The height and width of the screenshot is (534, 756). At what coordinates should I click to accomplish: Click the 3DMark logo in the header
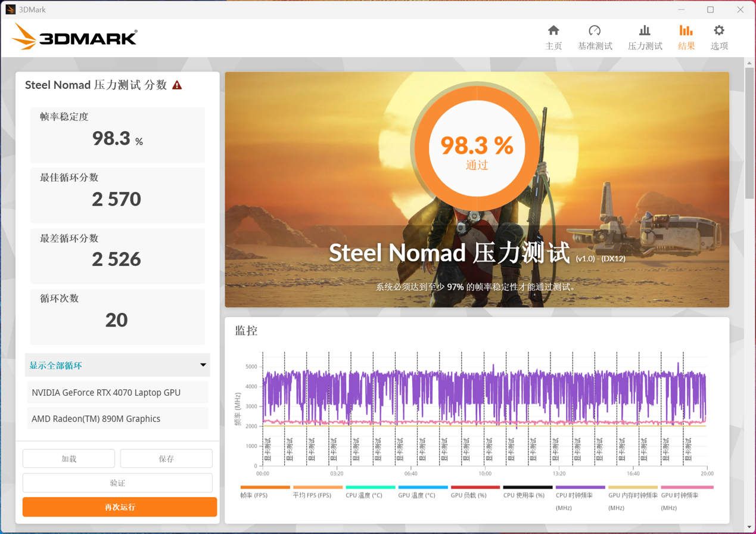75,38
